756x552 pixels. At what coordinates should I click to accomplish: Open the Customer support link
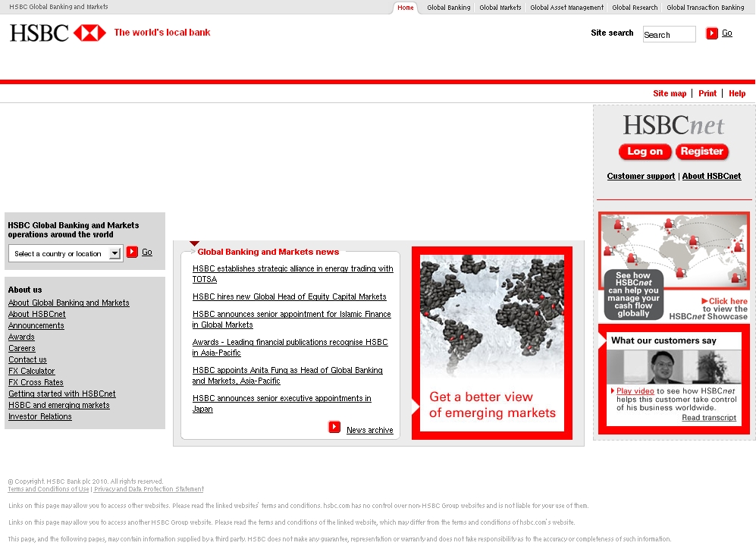[x=641, y=176]
